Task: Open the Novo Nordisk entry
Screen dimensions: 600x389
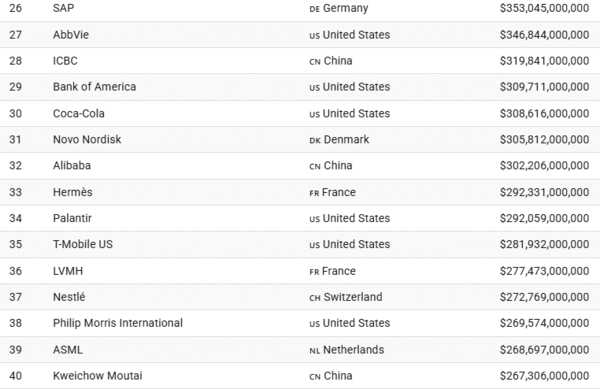Action: (x=87, y=140)
